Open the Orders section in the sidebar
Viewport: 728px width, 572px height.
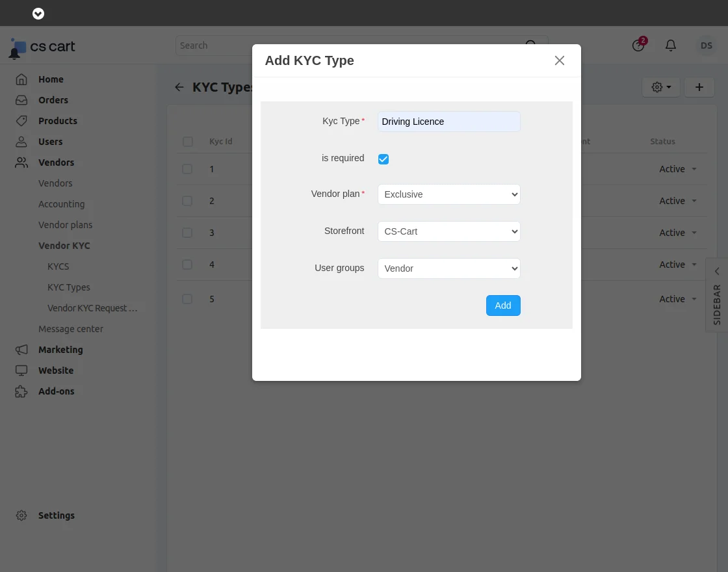[53, 99]
